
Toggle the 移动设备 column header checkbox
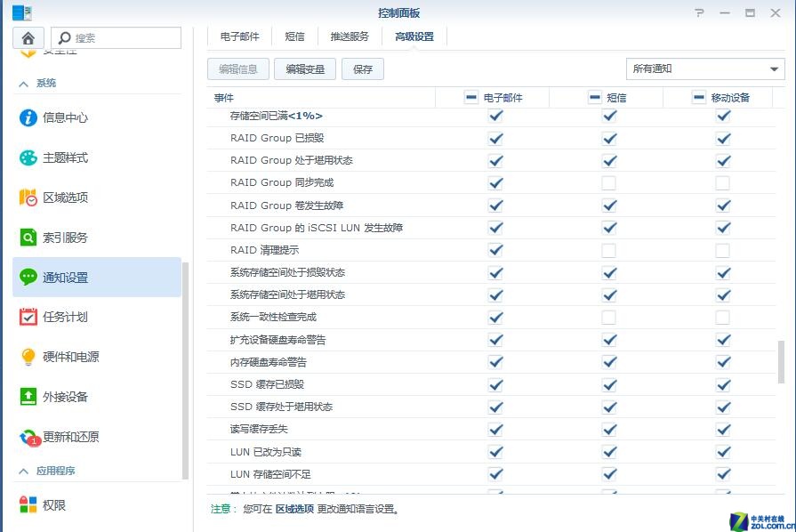click(x=699, y=97)
